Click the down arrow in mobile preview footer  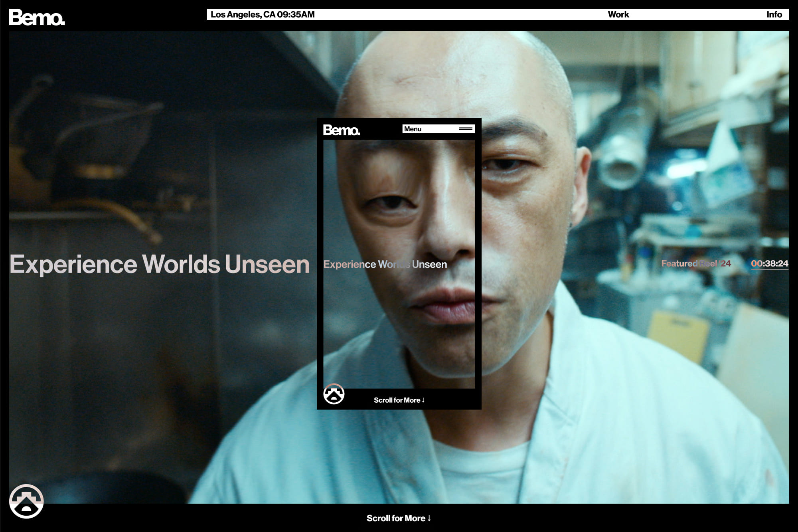423,400
